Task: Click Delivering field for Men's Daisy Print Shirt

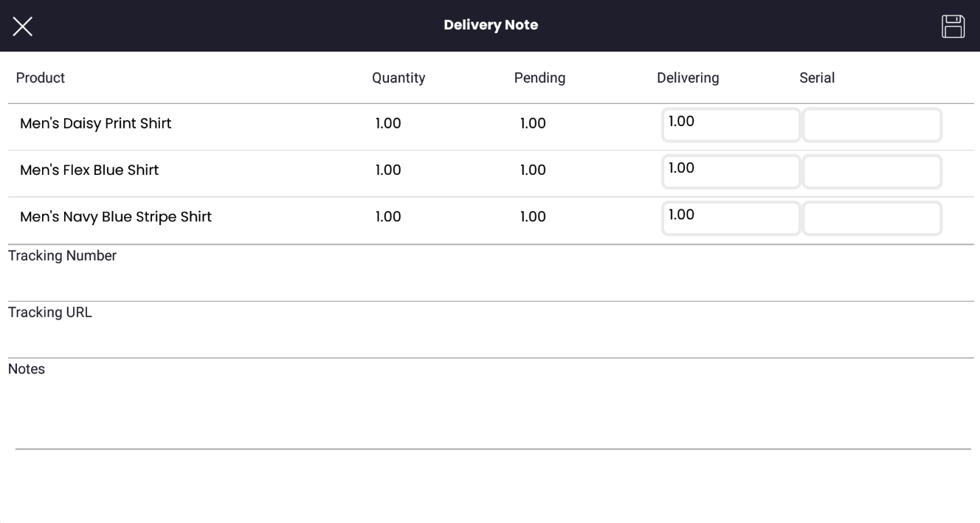Action: [731, 125]
